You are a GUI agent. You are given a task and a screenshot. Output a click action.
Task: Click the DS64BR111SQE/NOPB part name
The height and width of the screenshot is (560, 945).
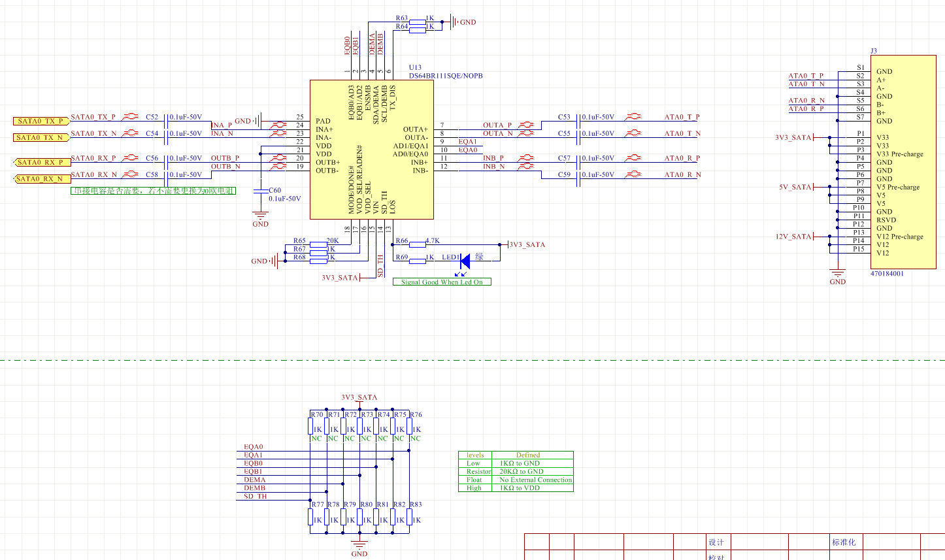446,76
